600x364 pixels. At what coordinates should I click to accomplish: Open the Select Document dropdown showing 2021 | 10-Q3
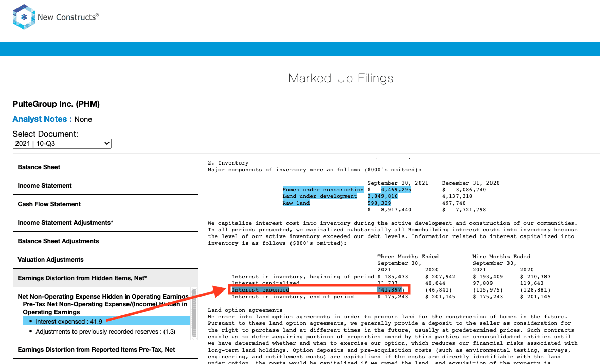pos(62,143)
